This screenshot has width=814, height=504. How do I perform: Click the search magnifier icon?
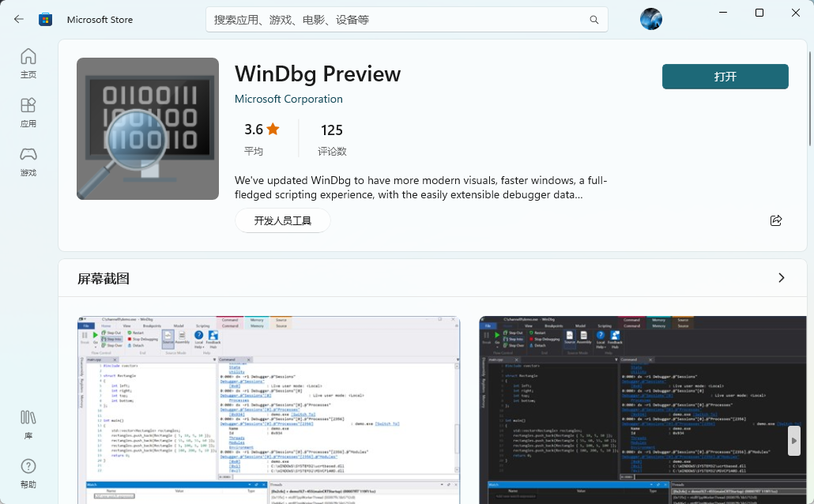(594, 20)
